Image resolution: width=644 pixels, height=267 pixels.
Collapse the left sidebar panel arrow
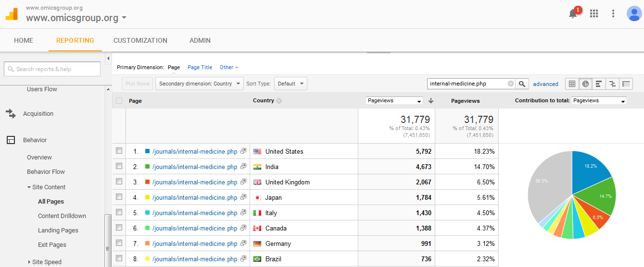(108, 58)
